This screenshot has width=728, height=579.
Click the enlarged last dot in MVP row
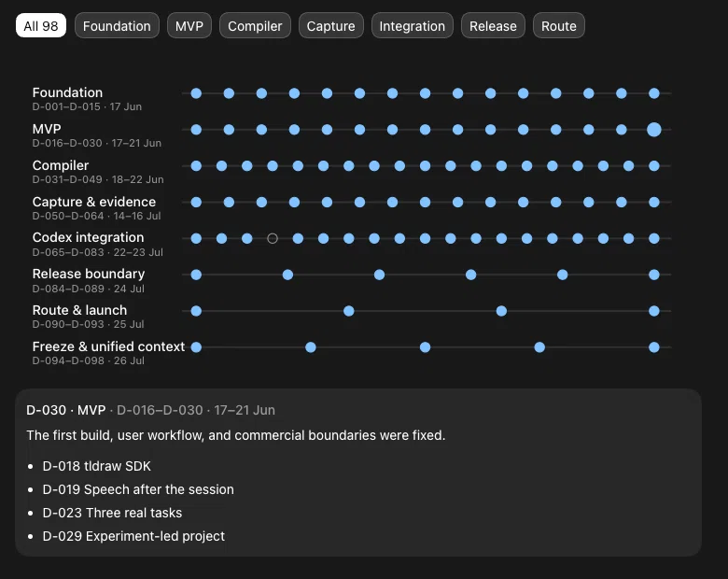653,130
